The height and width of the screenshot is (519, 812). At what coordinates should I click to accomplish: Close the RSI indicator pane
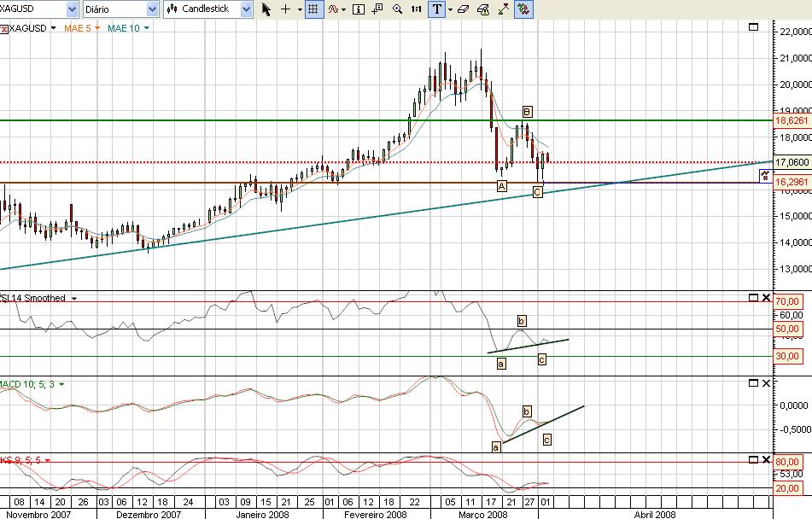click(767, 297)
